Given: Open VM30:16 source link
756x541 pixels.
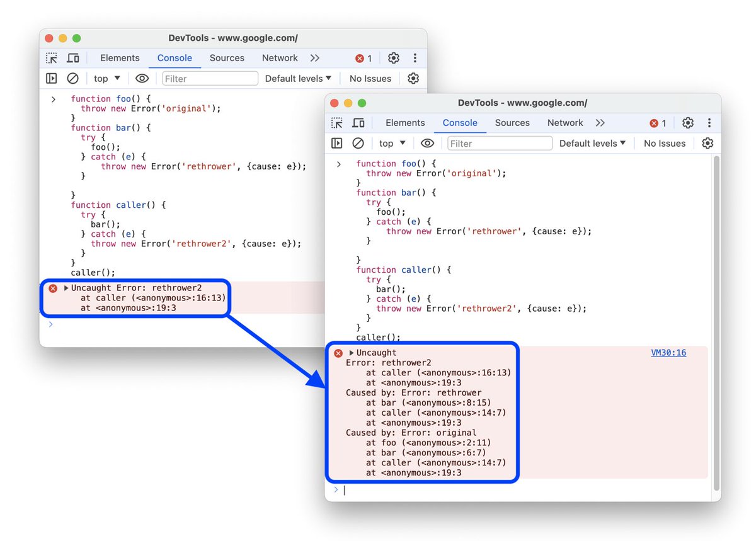Looking at the screenshot, I should [x=668, y=353].
